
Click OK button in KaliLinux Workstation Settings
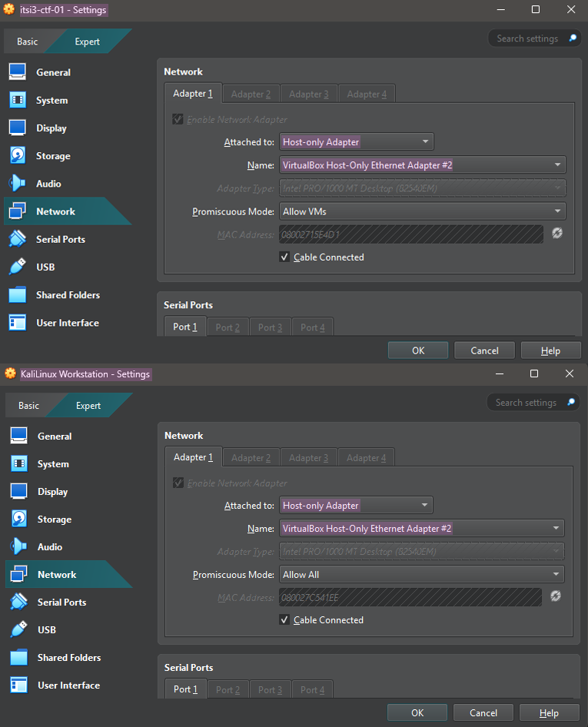[x=417, y=712]
